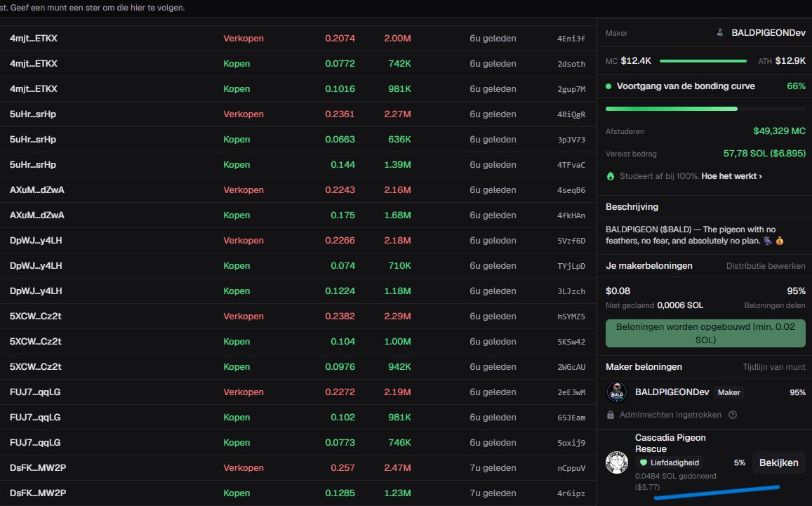Click the volume 2.27M in the trades table

coord(398,114)
